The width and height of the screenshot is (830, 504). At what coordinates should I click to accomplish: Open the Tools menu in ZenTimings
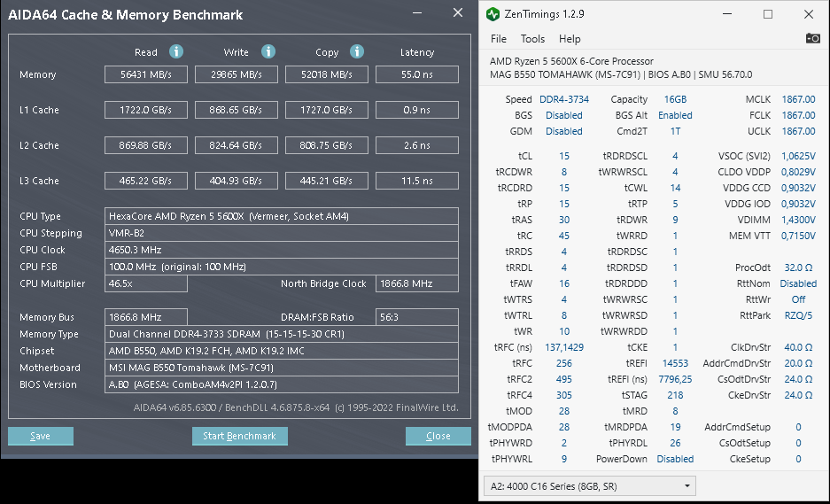pos(532,39)
